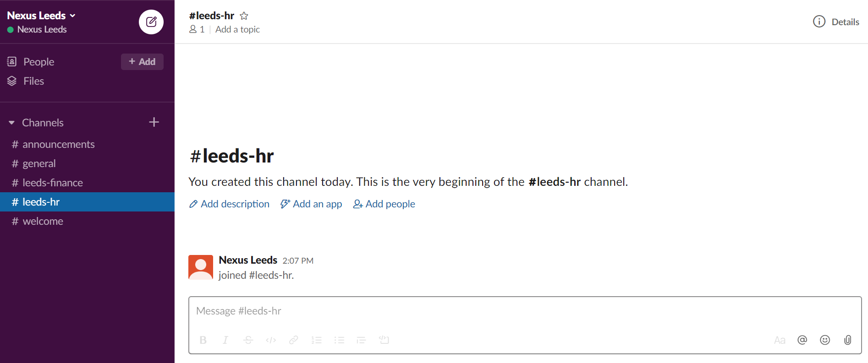
Task: Toggle strikethrough formatting in message composer
Action: 248,340
